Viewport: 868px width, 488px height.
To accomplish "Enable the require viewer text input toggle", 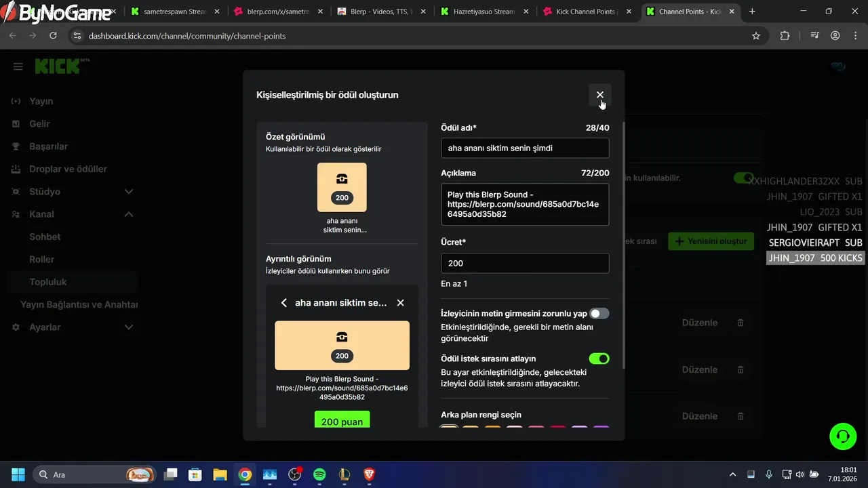I will (x=599, y=314).
